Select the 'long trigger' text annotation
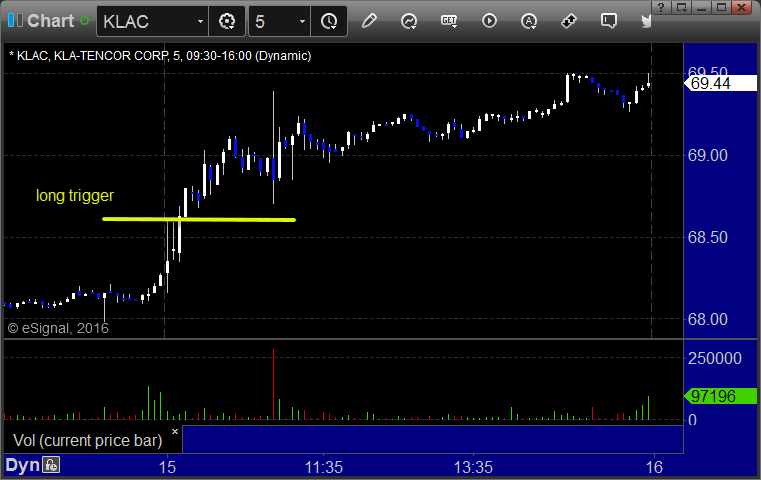 (x=75, y=196)
